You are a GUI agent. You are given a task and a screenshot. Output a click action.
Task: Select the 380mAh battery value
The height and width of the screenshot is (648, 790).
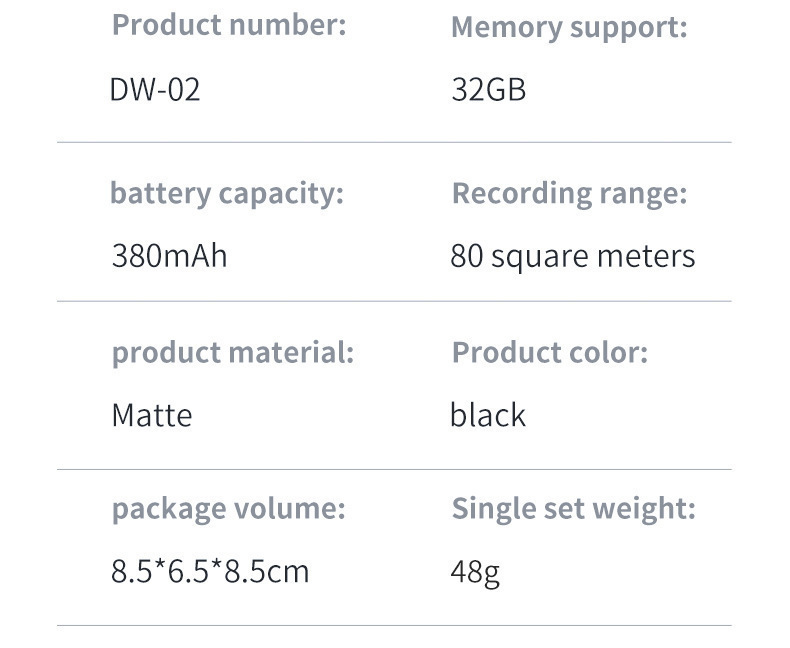pos(169,256)
